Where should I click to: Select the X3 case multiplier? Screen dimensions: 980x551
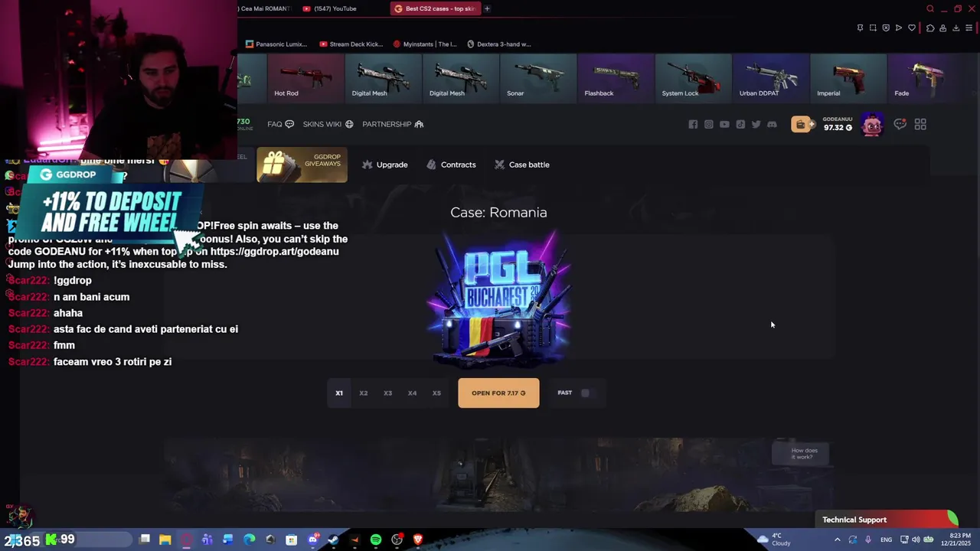click(388, 393)
